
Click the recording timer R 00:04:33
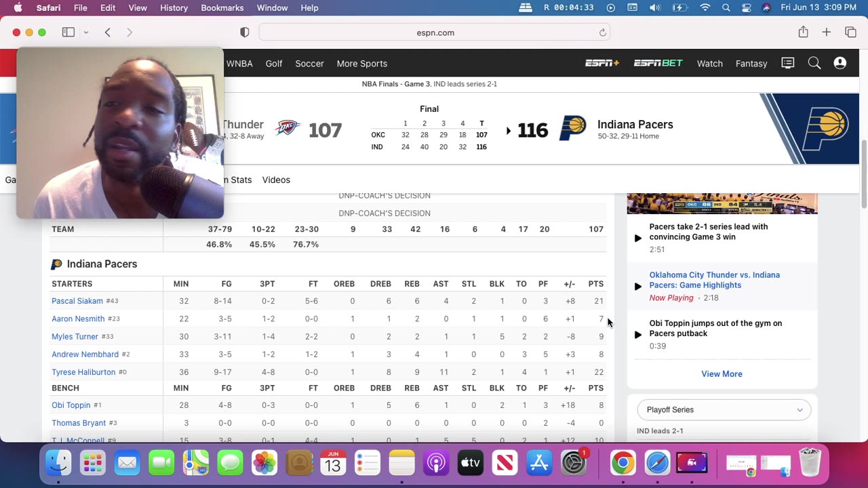click(568, 7)
